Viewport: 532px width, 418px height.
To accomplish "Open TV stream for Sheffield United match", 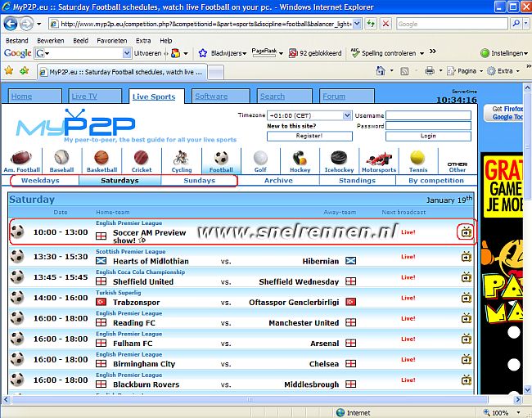I will (x=467, y=277).
